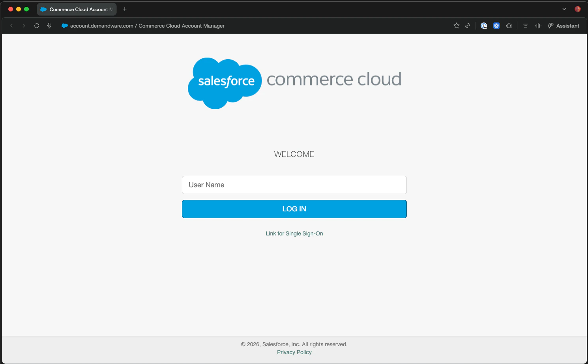Click the microphone icon beside reload
The width and height of the screenshot is (588, 364).
[x=49, y=26]
